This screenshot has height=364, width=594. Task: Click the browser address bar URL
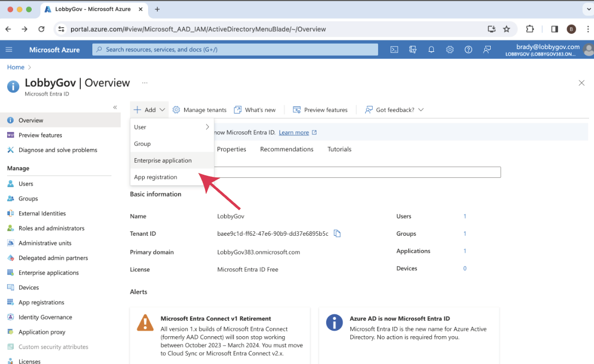click(198, 29)
